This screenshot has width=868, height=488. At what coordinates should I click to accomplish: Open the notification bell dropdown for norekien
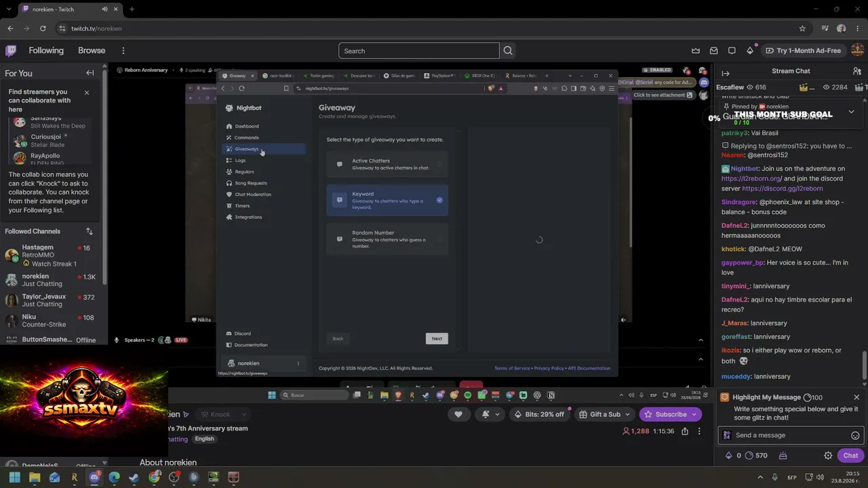click(490, 414)
